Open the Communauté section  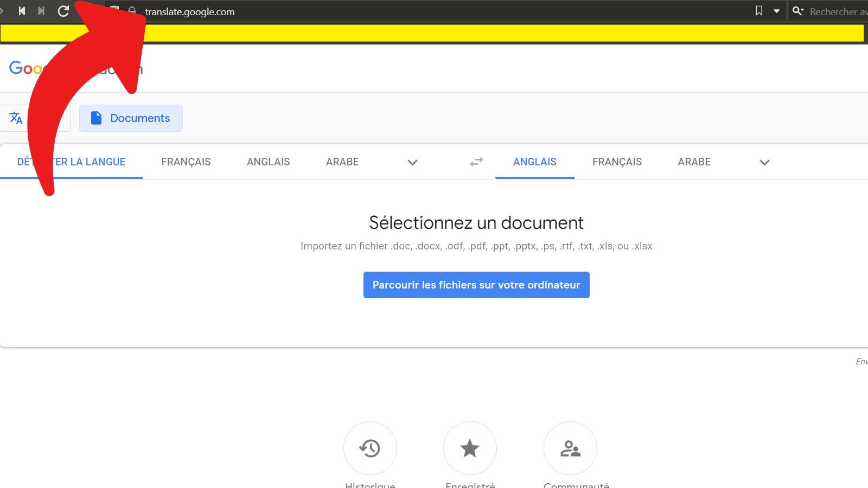pos(570,448)
